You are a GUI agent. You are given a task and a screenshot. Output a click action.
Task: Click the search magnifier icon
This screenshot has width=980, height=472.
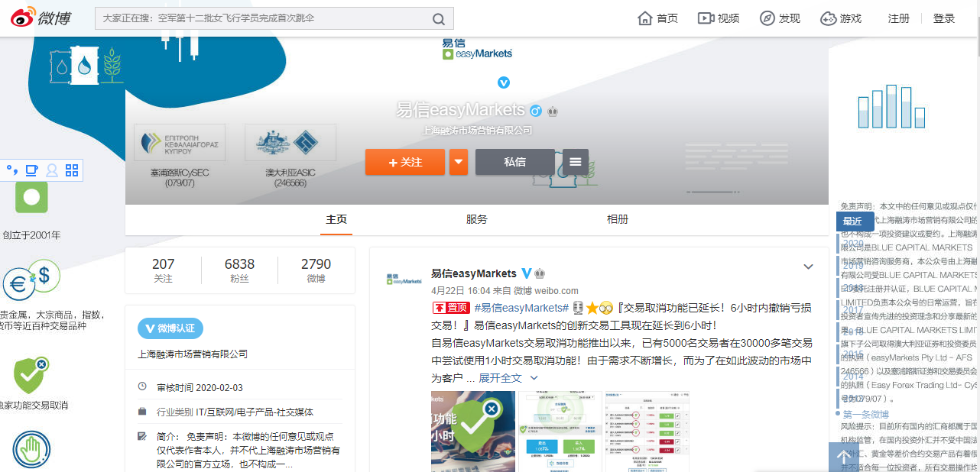[x=438, y=18]
